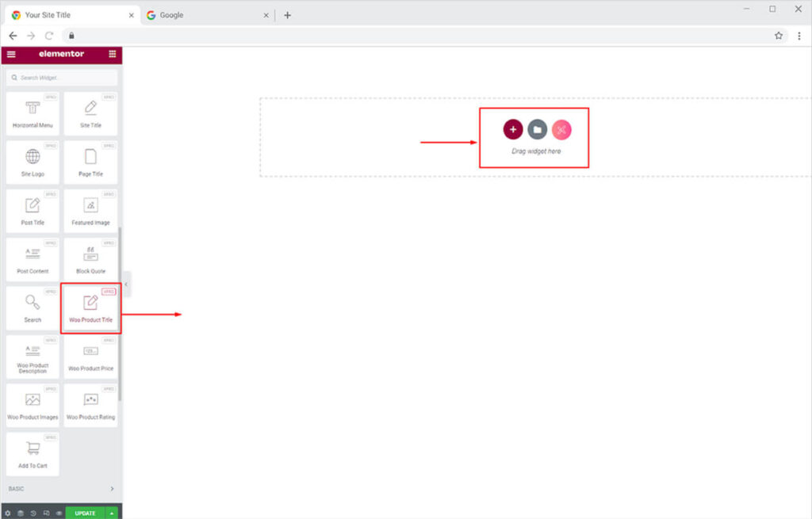Open the widgets grid icon
Viewport: 812px width, 519px height.
[113, 54]
